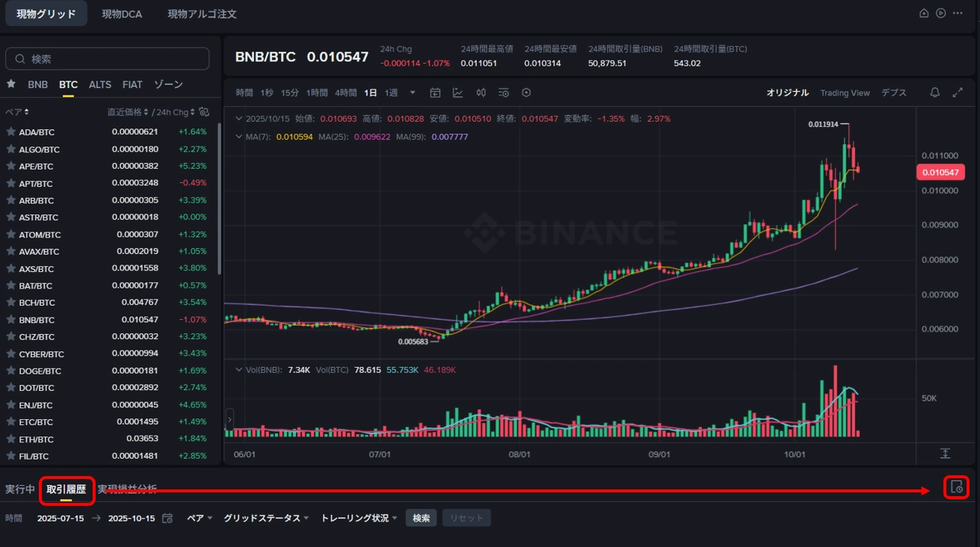The height and width of the screenshot is (547, 980).
Task: Expand the chart to fullscreen with arrows icon
Action: coord(958,92)
